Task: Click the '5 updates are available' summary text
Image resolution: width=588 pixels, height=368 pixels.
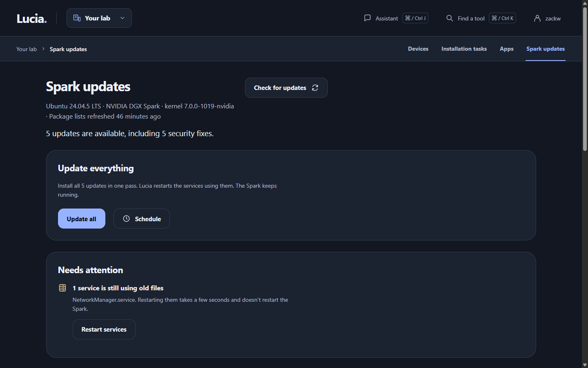Action: pyautogui.click(x=130, y=134)
